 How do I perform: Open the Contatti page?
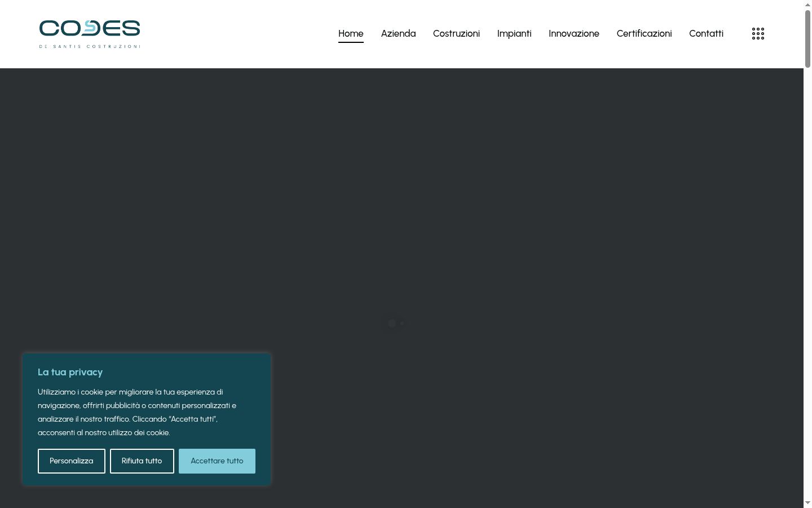tap(706, 34)
